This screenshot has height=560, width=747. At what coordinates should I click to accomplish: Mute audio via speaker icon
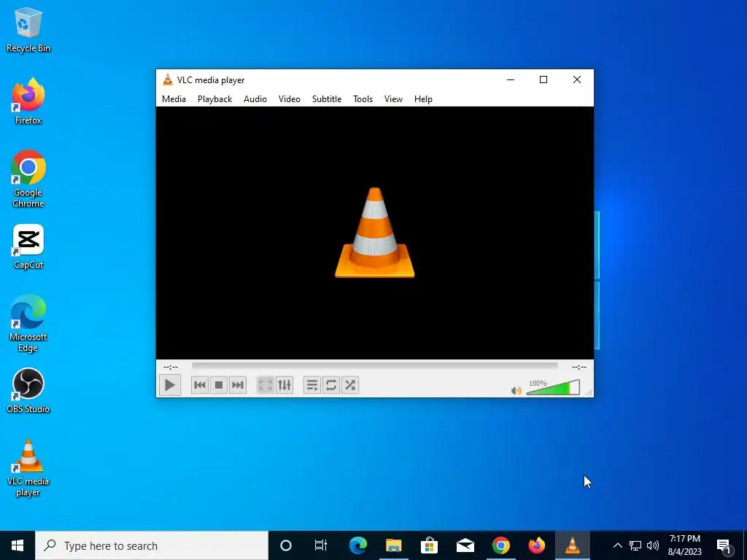(x=516, y=391)
